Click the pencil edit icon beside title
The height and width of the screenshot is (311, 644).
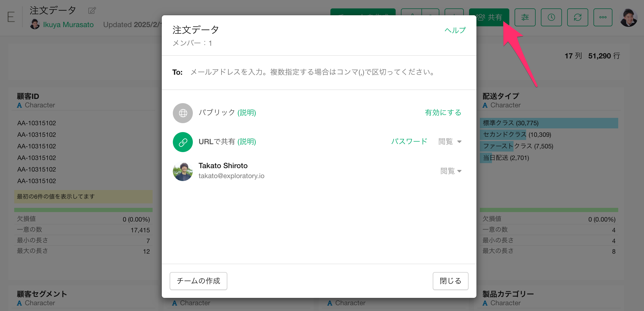92,11
